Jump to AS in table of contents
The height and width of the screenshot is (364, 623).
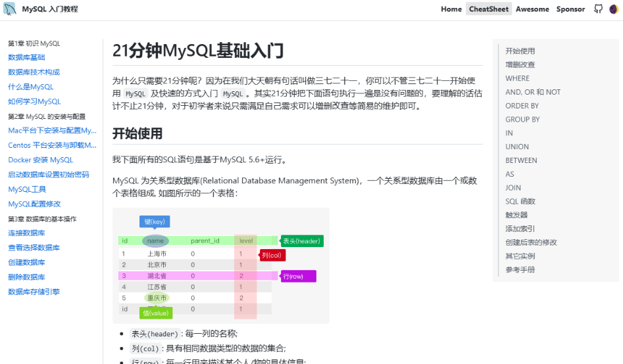[510, 174]
